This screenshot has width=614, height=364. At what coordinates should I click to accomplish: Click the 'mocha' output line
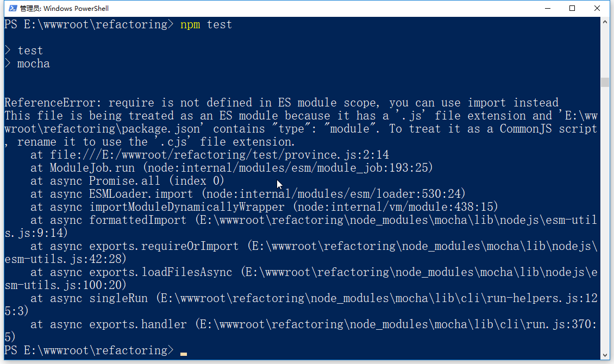(x=34, y=64)
